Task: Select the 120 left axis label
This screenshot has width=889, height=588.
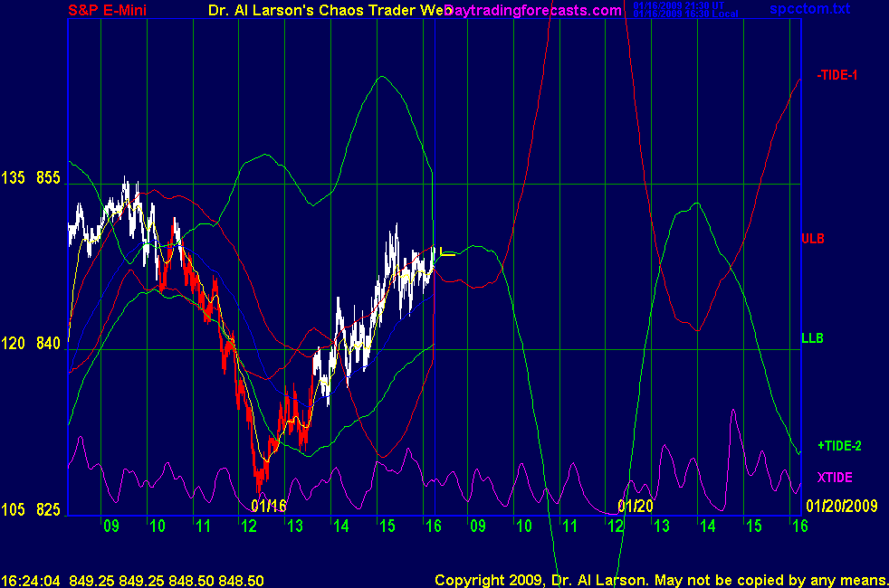Action: [x=13, y=343]
